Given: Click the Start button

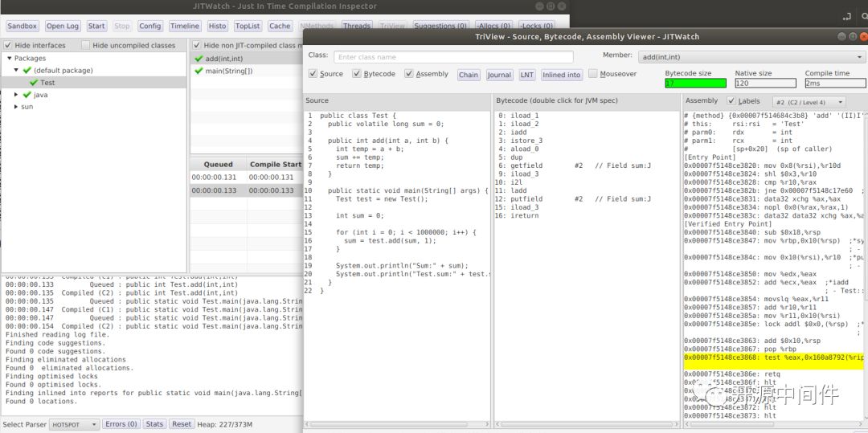Looking at the screenshot, I should tap(96, 26).
